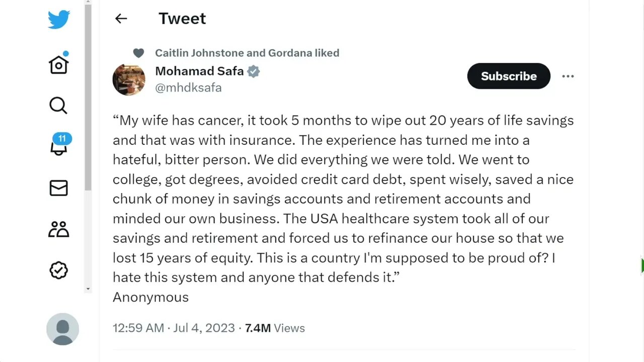Open Mohamad Safa's profile picture
The height and width of the screenshot is (362, 644).
point(129,79)
